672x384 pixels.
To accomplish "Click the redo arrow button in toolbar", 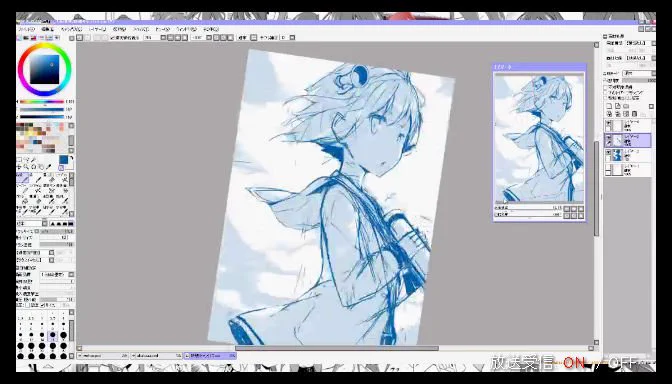I will pos(87,38).
